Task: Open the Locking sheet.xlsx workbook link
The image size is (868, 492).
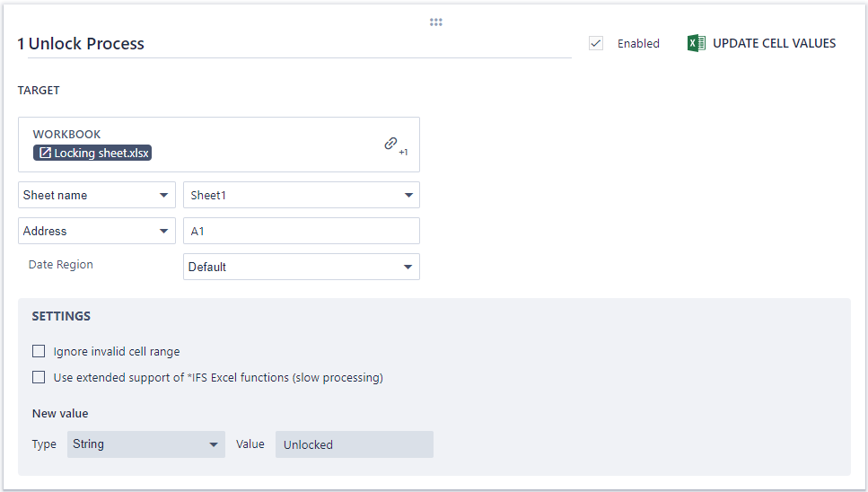Action: 101,154
